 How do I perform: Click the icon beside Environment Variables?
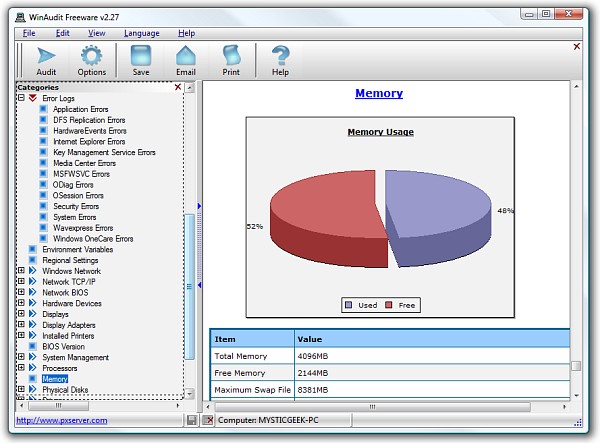coord(33,249)
